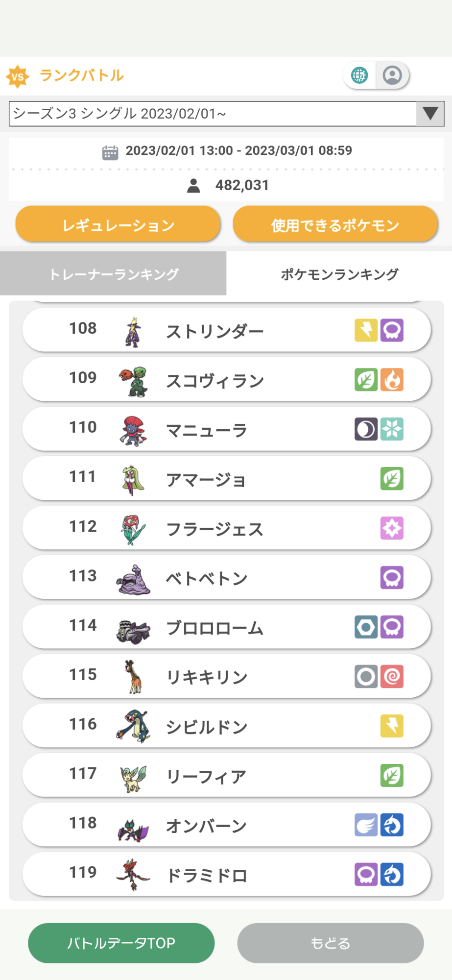Screen dimensions: 452x980
Task: Click the Electric type icon on シビルドン
Action: (x=392, y=726)
